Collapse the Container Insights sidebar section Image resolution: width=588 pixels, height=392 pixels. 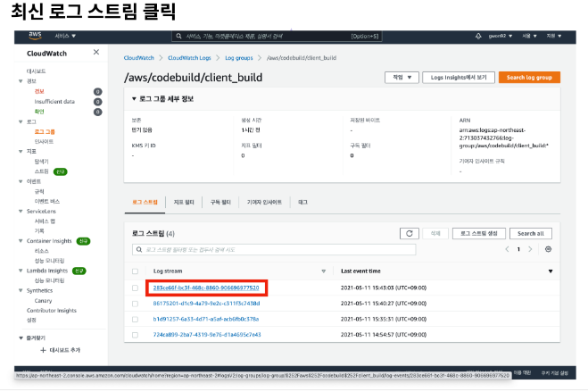21,241
